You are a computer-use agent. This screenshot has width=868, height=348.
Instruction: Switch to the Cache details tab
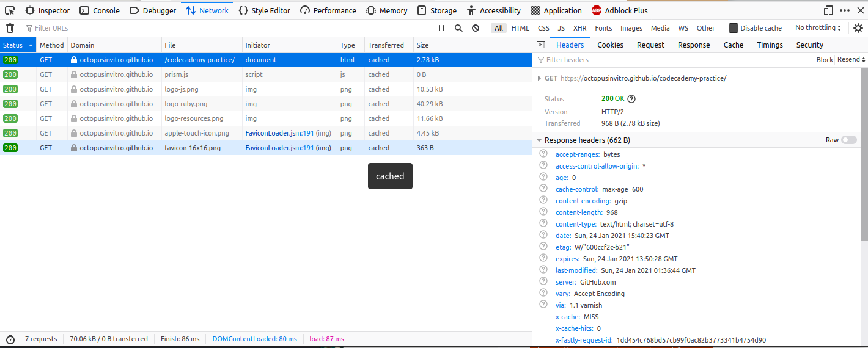click(734, 45)
